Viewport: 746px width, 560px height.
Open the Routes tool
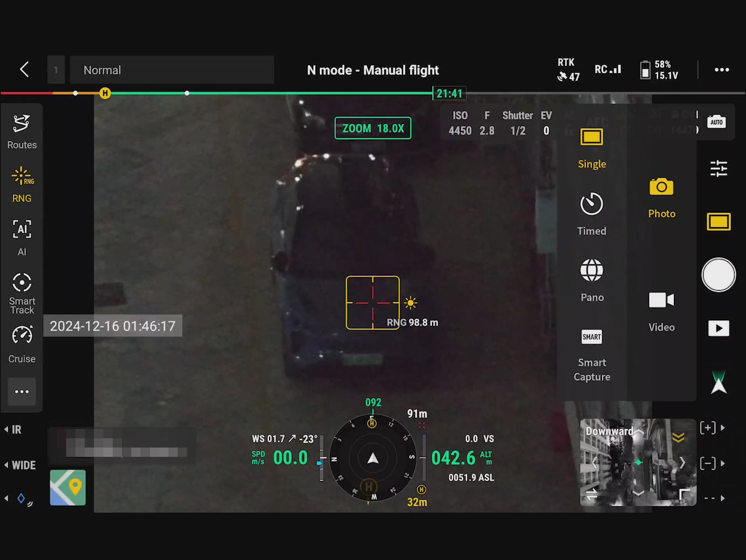[22, 131]
